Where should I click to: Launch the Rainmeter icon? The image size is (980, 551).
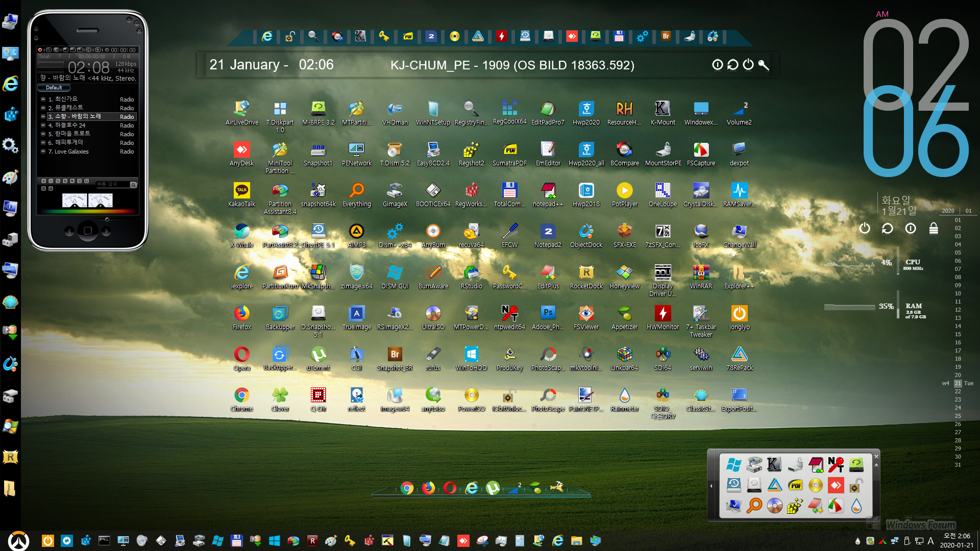(x=624, y=399)
